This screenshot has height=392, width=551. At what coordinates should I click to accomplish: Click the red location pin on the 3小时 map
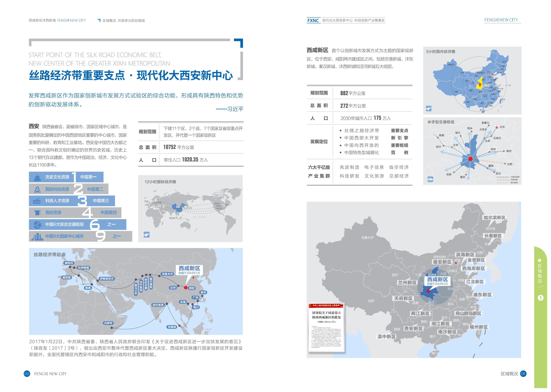tap(480, 85)
